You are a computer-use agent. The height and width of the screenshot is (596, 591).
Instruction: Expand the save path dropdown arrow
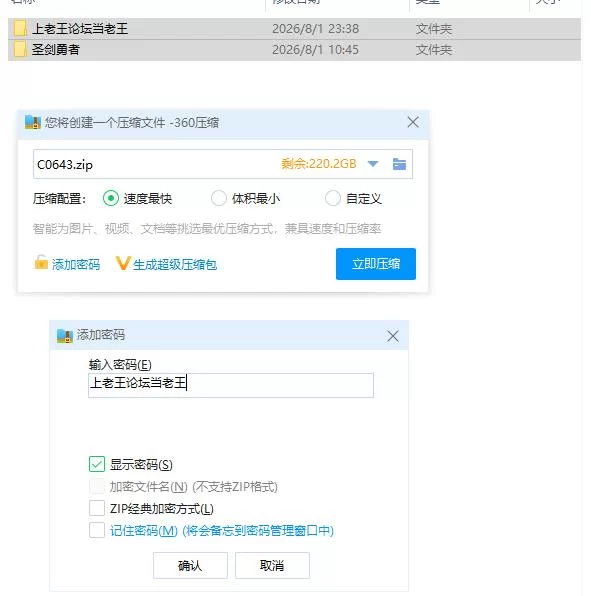pyautogui.click(x=373, y=164)
